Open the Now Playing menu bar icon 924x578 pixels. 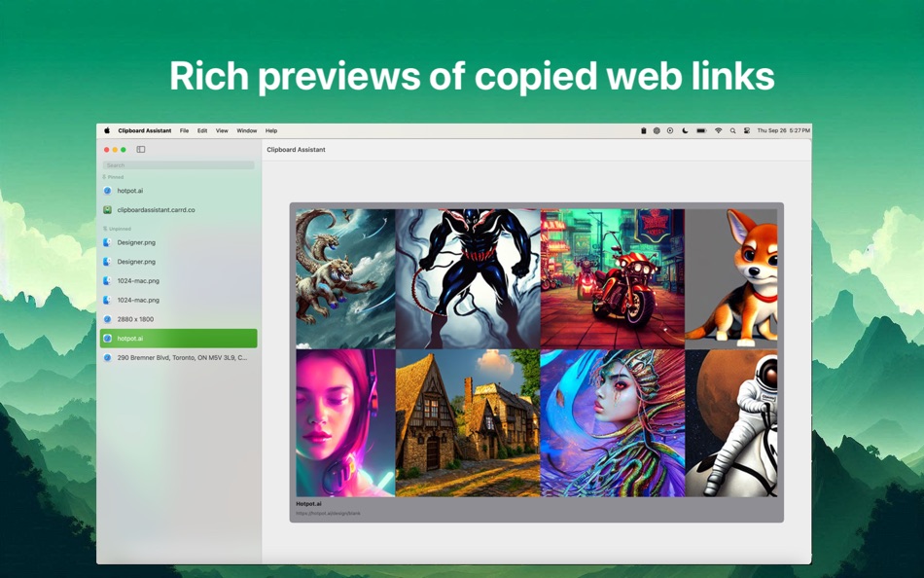(670, 131)
